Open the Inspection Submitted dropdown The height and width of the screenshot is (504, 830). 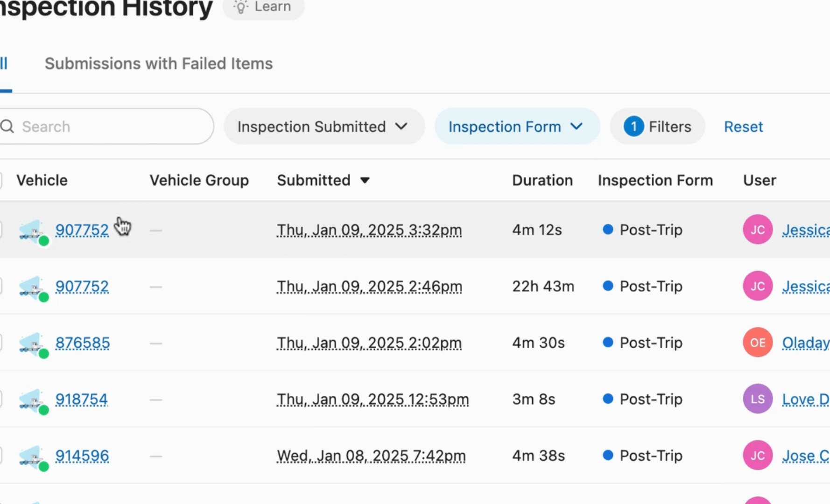[323, 126]
